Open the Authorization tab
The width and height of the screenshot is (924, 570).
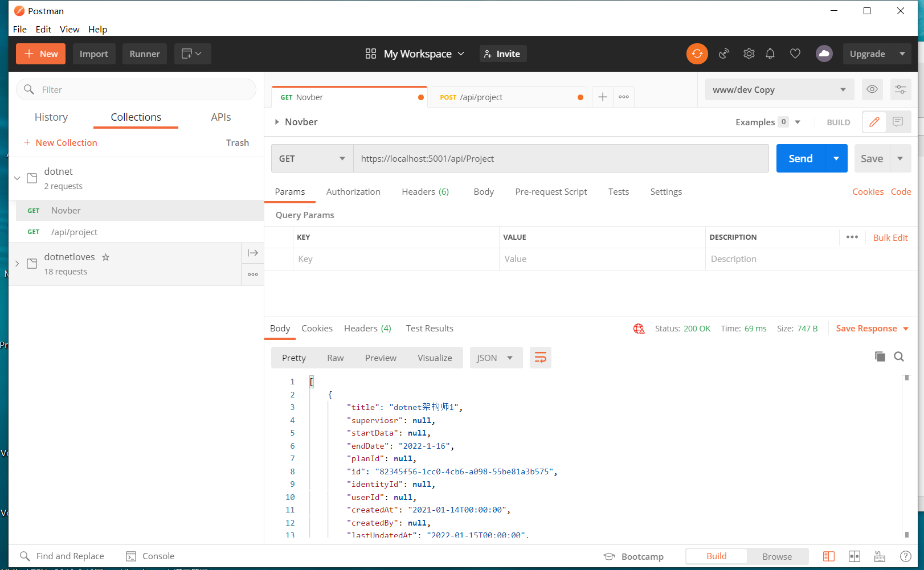[353, 192]
